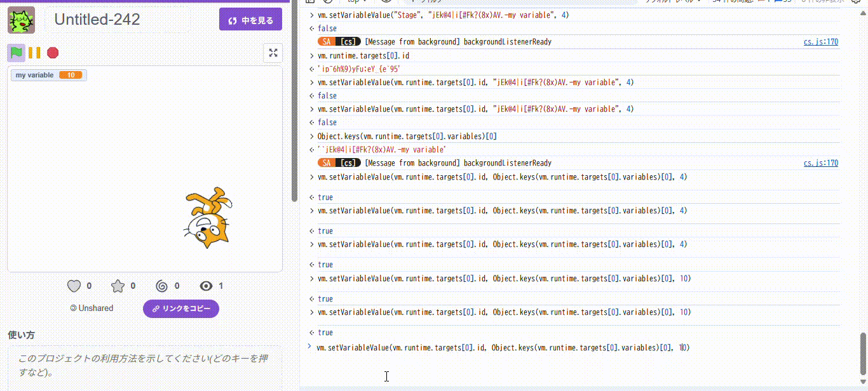The height and width of the screenshot is (391, 868).
Task: Select the output string 'ip~6h%9)yFu:eY_{e`95'
Action: tap(358, 69)
